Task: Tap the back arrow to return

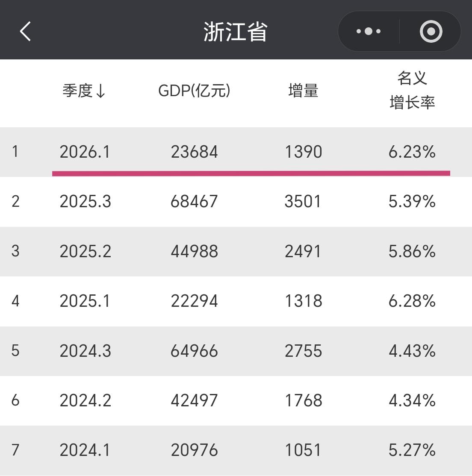Action: 25,31
